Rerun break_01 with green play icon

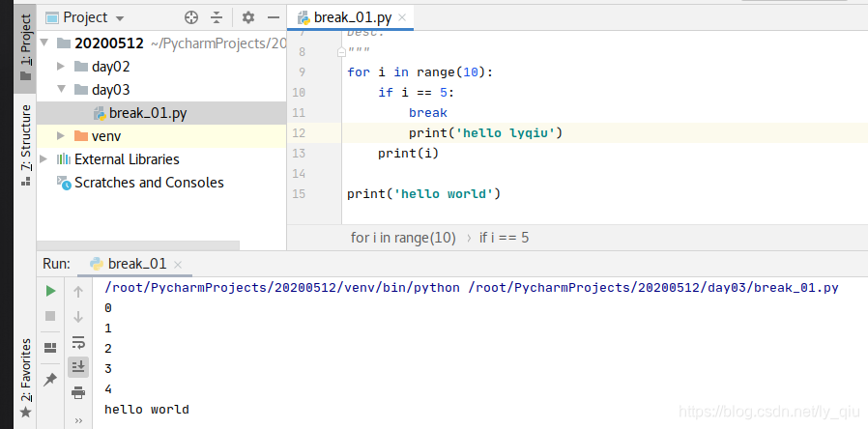point(50,291)
